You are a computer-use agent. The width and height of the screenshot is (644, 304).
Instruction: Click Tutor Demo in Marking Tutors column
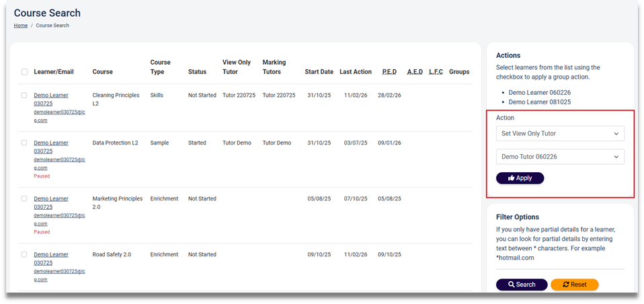pos(277,143)
